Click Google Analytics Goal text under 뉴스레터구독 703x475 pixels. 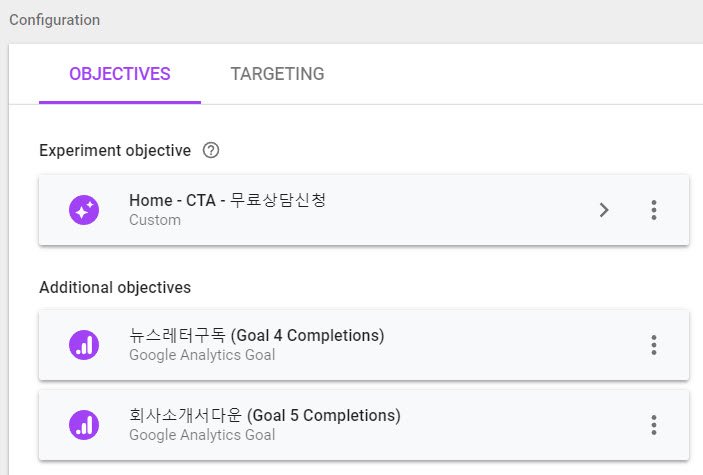pos(202,355)
